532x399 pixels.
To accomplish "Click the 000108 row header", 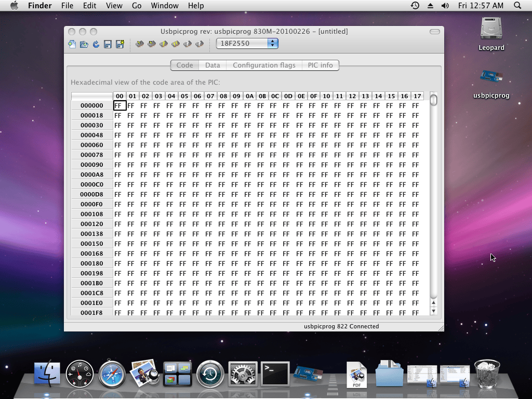I will 92,214.
